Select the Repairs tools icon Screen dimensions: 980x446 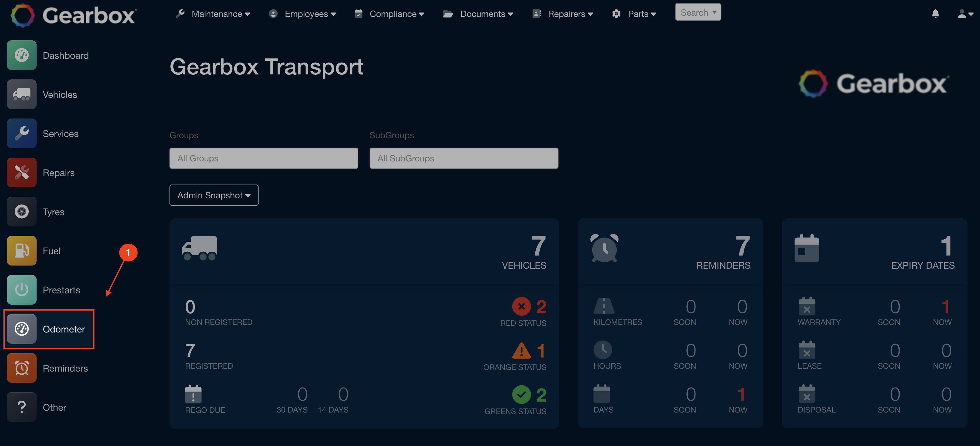click(x=22, y=173)
